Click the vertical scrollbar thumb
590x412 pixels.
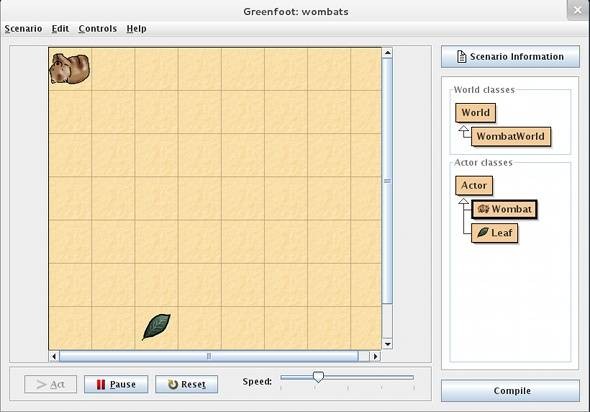(x=388, y=181)
